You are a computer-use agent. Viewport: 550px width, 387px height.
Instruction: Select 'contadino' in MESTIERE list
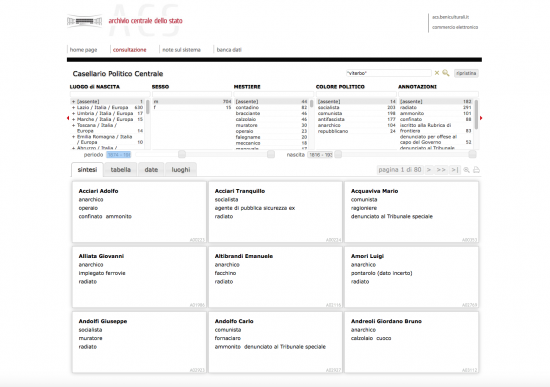coord(271,107)
